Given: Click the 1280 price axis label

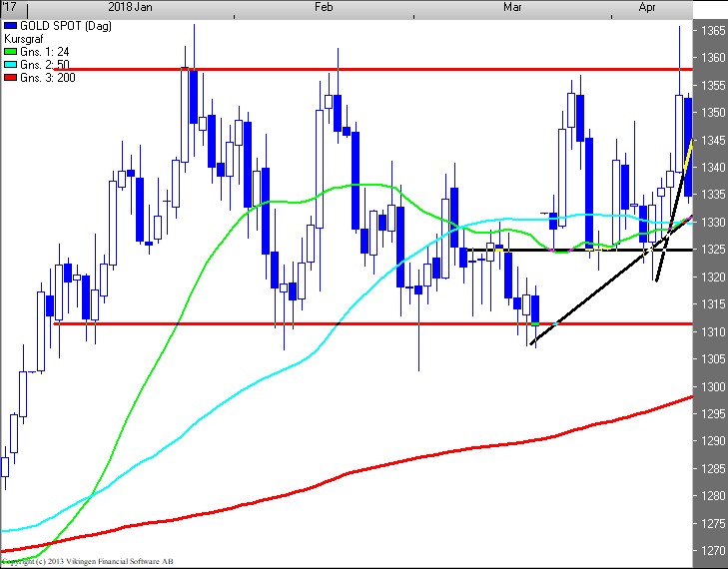Looking at the screenshot, I should pyautogui.click(x=713, y=496).
